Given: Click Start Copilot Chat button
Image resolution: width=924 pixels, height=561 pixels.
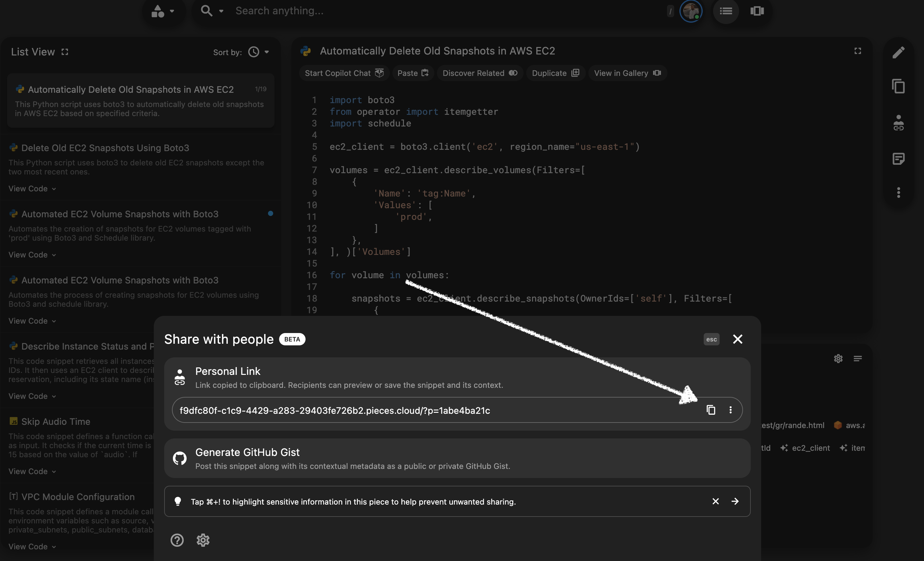Looking at the screenshot, I should [x=344, y=73].
